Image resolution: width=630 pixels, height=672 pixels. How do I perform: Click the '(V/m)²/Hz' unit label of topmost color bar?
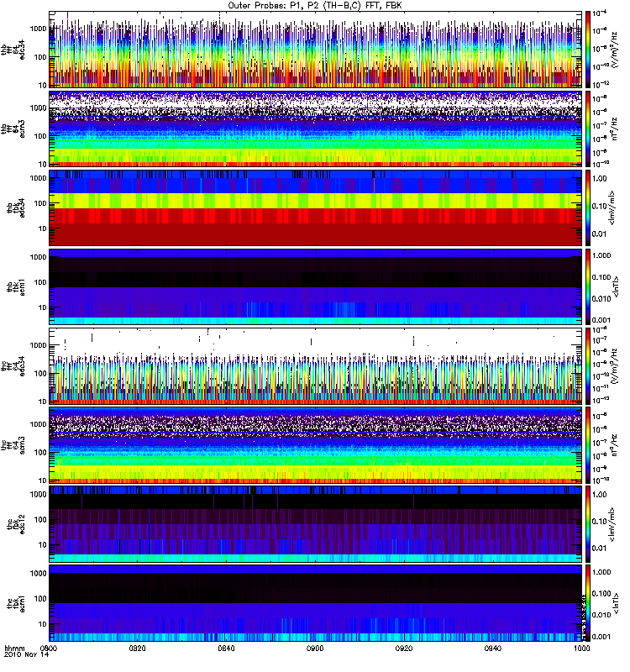614,50
